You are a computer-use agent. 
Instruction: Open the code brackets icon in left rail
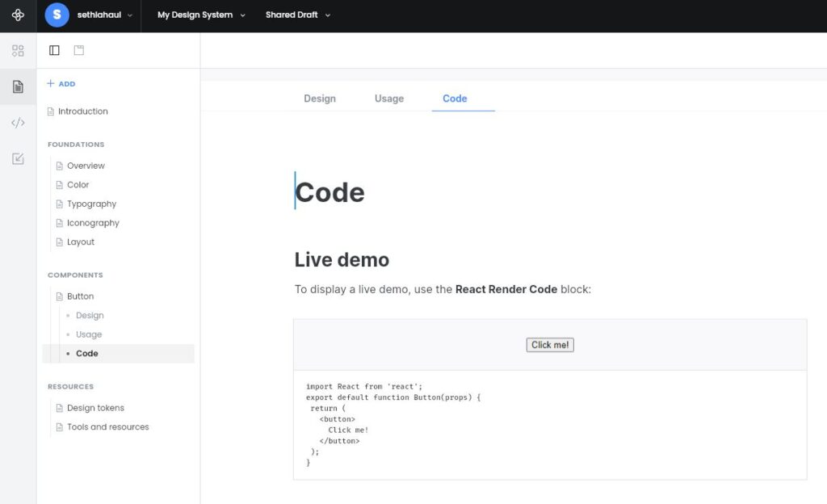point(18,123)
